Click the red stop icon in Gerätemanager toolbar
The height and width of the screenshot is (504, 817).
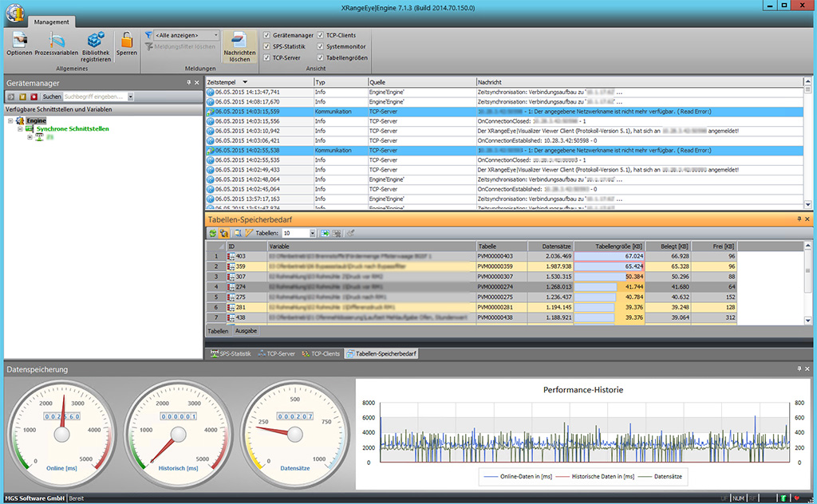[34, 96]
